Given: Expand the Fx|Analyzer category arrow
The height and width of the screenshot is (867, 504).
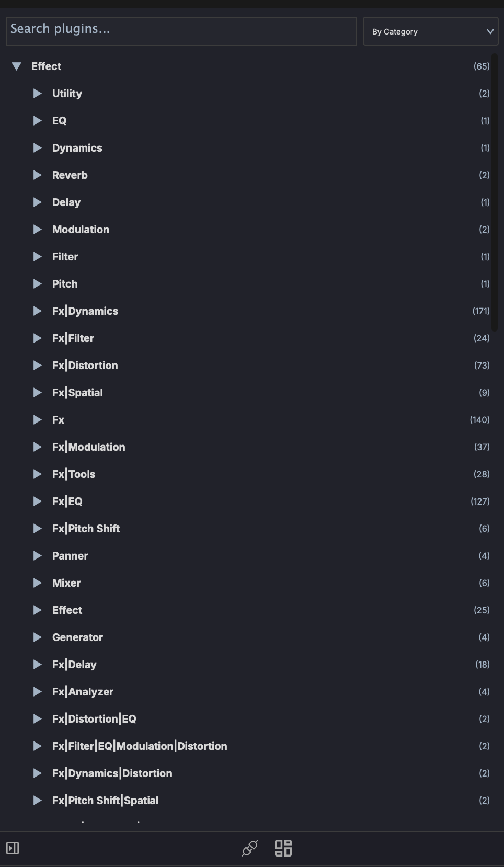Looking at the screenshot, I should click(x=37, y=692).
